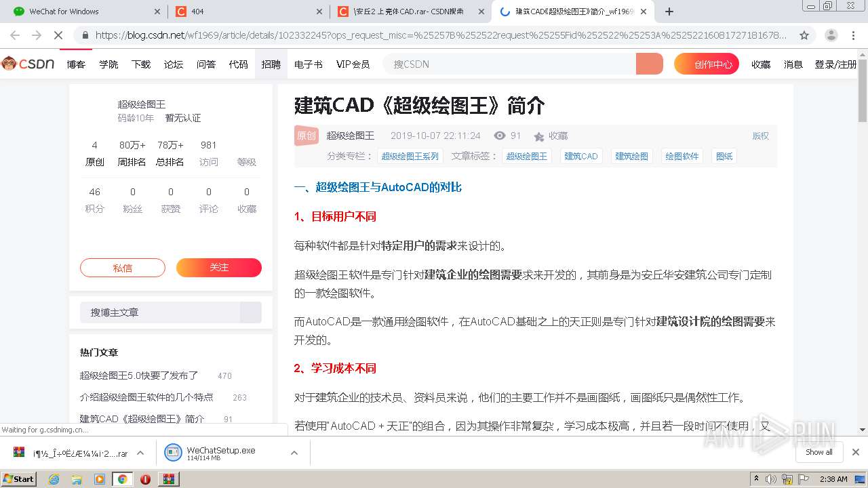Open 消息 in the header
The width and height of the screenshot is (868, 488).
coord(793,64)
